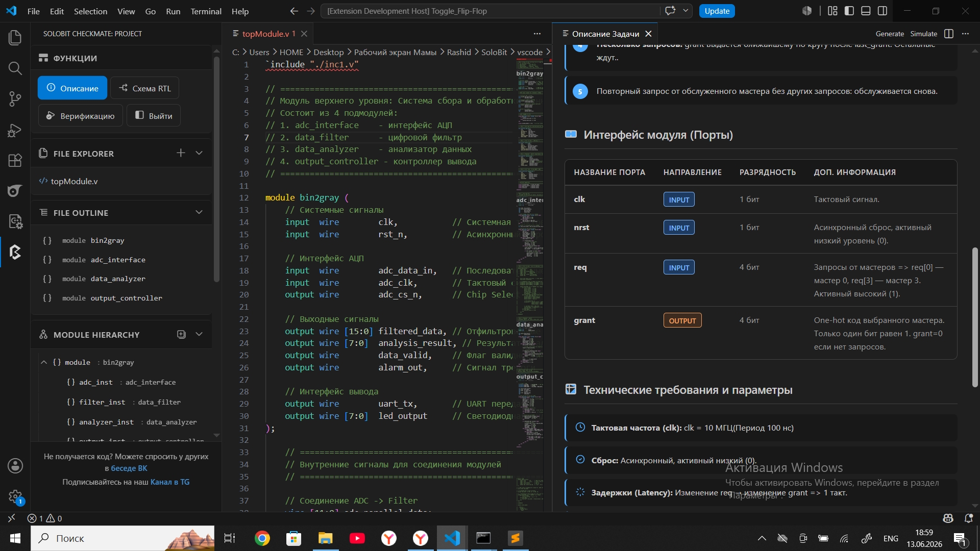Collapse the bin2gray module tree node
The height and width of the screenshot is (551, 980).
coord(44,362)
